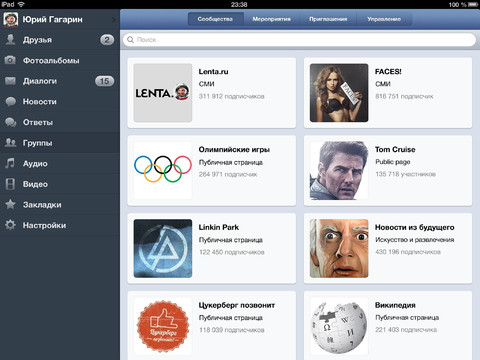Tap the Linkin Park logo thumbnail
The width and height of the screenshot is (480, 360).
pyautogui.click(x=163, y=248)
